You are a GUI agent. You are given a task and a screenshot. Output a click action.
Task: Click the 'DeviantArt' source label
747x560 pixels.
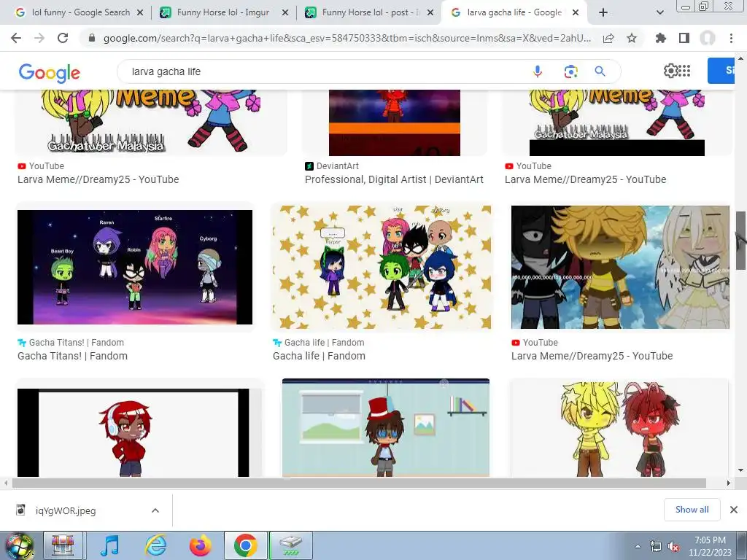[337, 166]
